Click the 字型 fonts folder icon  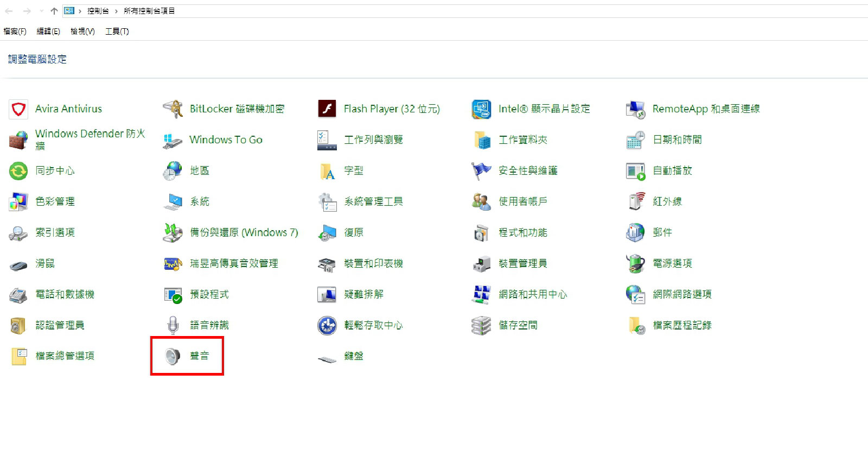327,171
